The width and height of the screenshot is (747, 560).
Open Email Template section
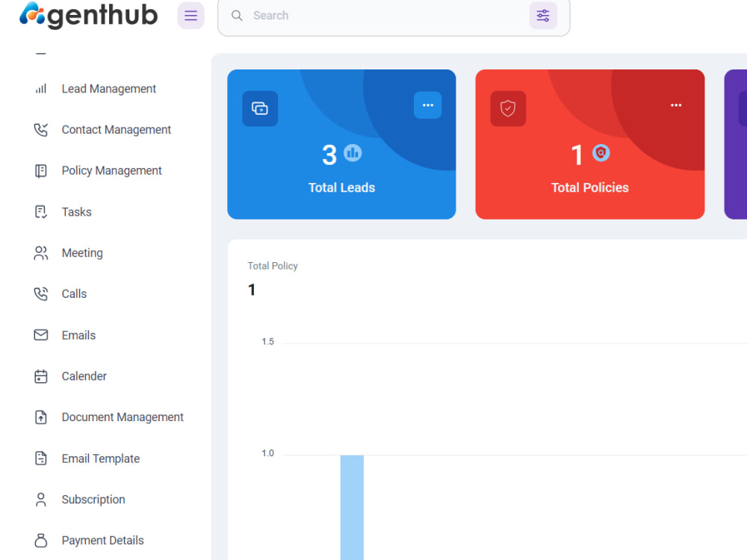coord(101,458)
